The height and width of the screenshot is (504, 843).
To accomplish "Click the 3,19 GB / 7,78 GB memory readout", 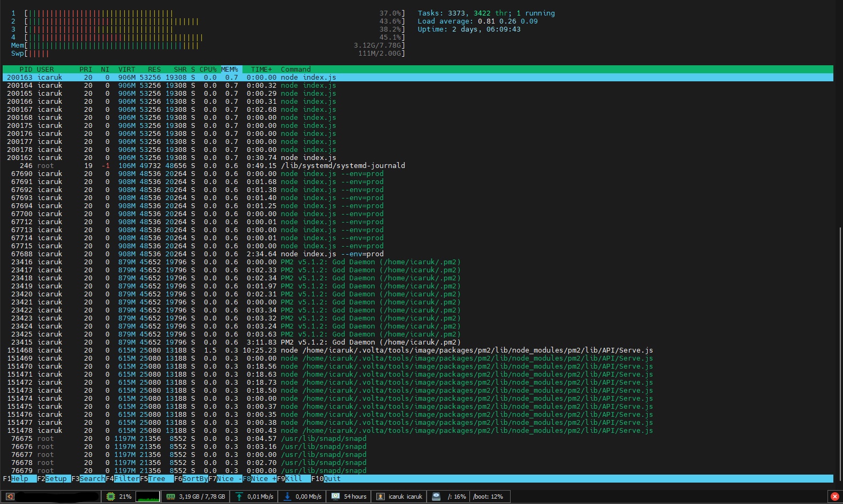I will [202, 497].
